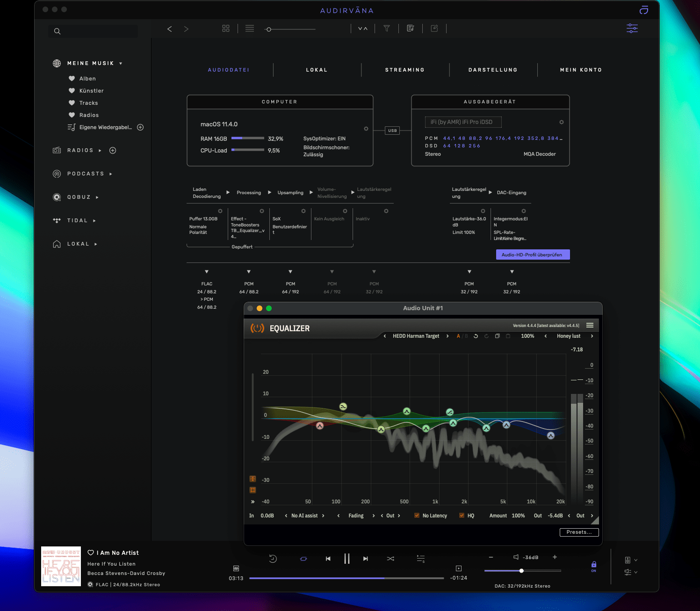Screen dimensions: 700x611
Task: Open the Computer panel gear settings
Action: pyautogui.click(x=366, y=129)
